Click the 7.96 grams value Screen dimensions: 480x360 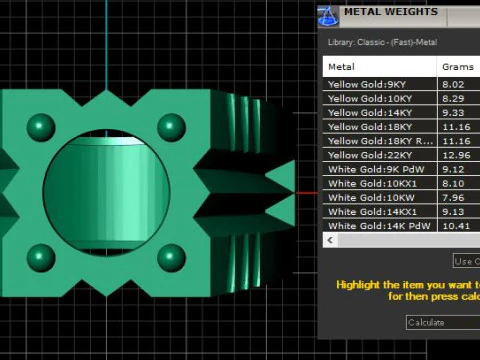[453, 198]
